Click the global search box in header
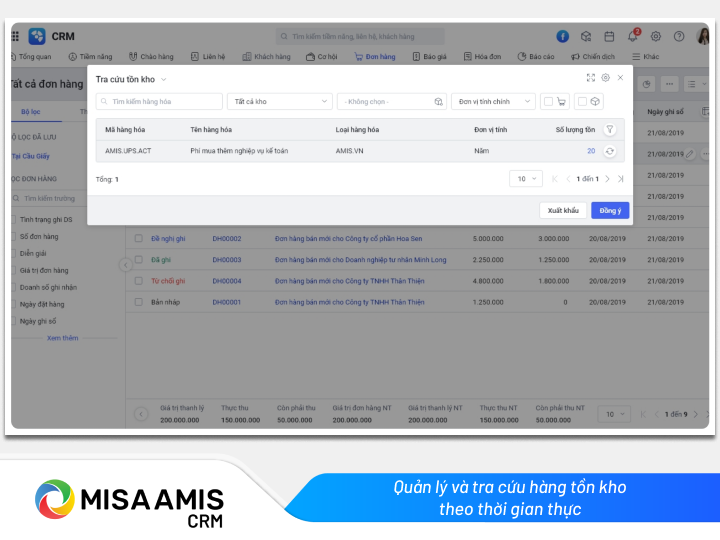 coord(360,36)
